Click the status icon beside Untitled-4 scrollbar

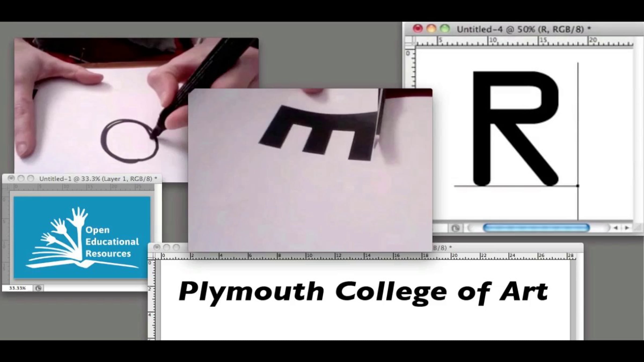(x=455, y=228)
